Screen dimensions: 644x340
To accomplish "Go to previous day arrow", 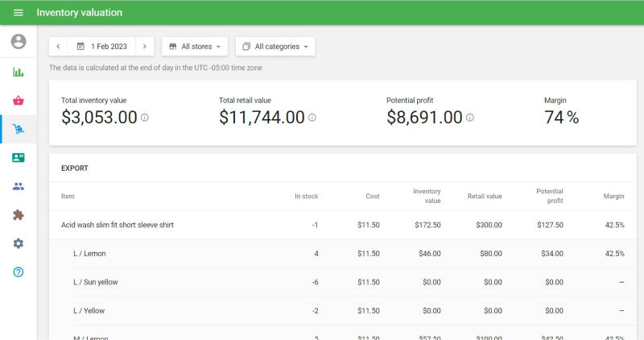I will coord(58,47).
